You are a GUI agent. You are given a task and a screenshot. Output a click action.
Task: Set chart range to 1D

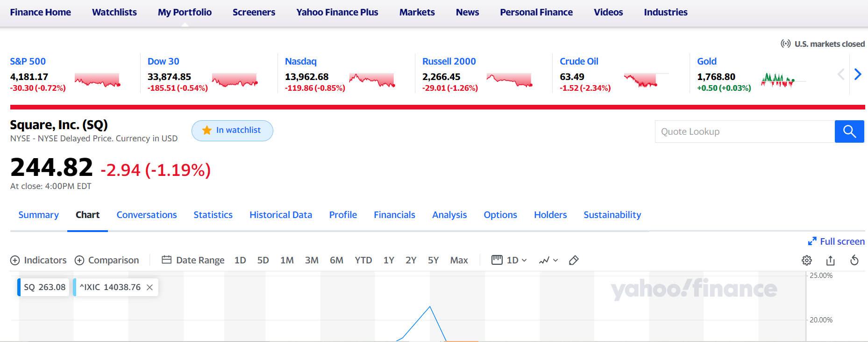[x=240, y=260]
